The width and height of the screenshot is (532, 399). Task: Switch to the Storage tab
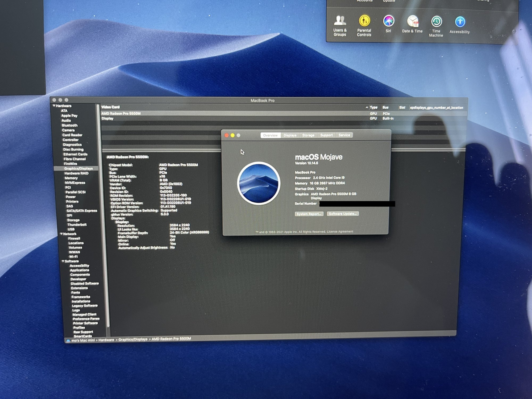[x=308, y=135]
